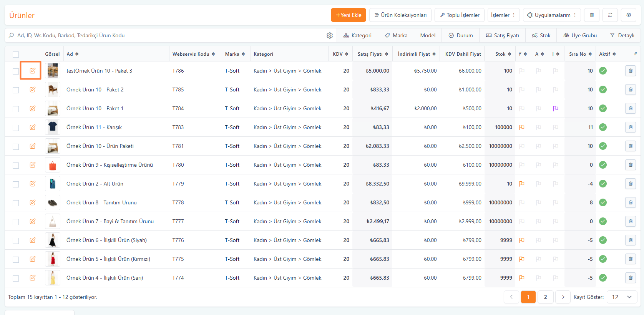Expand the İşlemler dropdown menu

click(503, 15)
